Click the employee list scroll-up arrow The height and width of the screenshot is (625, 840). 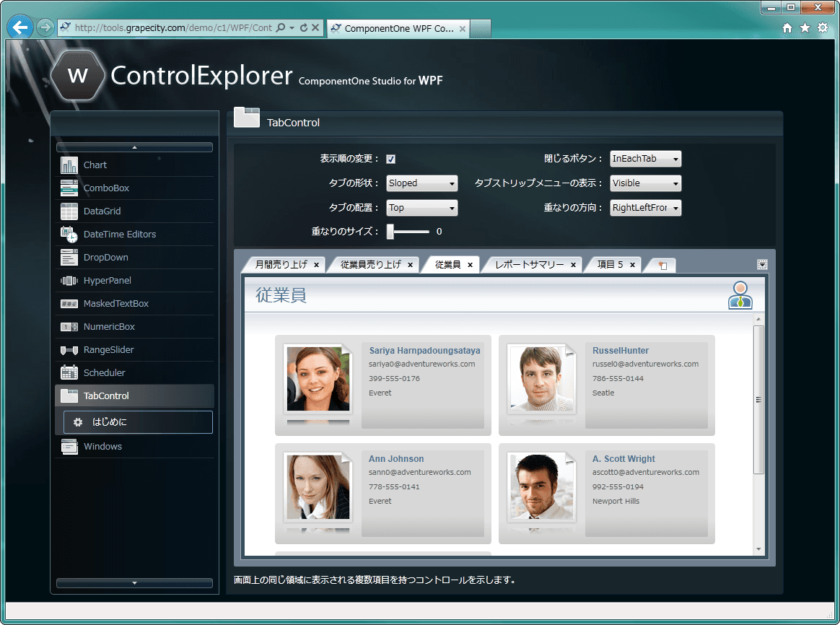pyautogui.click(x=758, y=319)
